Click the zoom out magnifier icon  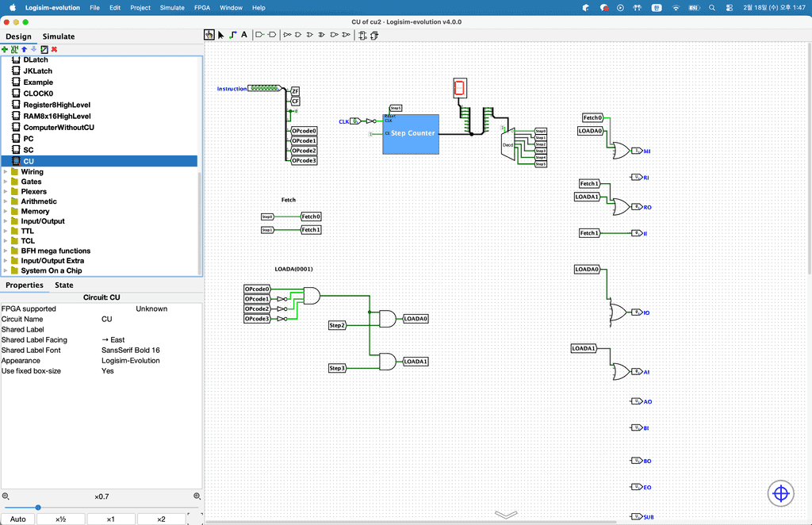pyautogui.click(x=6, y=496)
